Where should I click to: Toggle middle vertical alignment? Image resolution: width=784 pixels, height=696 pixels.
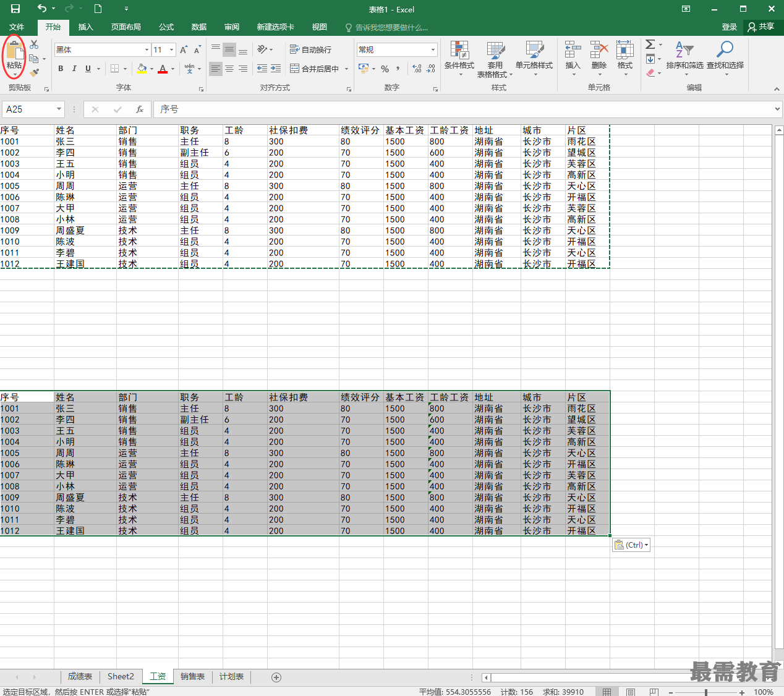pos(229,49)
